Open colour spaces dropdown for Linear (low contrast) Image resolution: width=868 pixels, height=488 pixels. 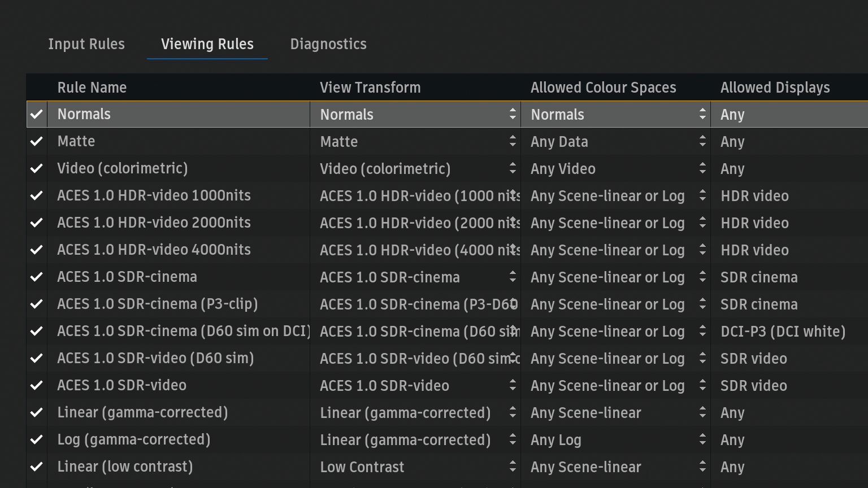(x=616, y=467)
